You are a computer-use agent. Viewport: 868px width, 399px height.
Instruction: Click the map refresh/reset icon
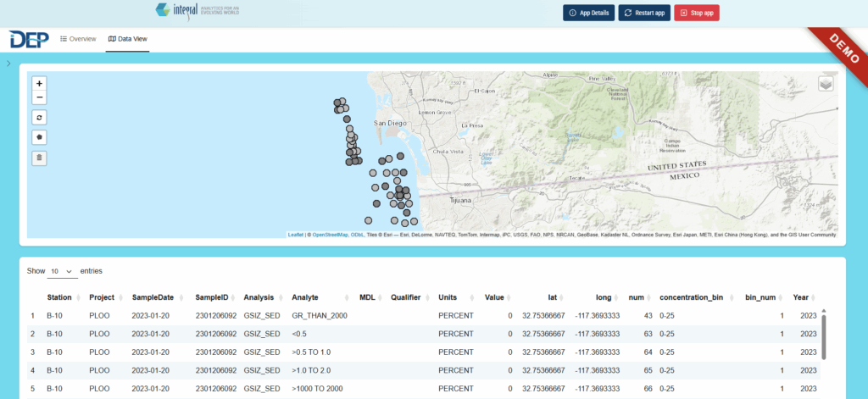click(40, 117)
